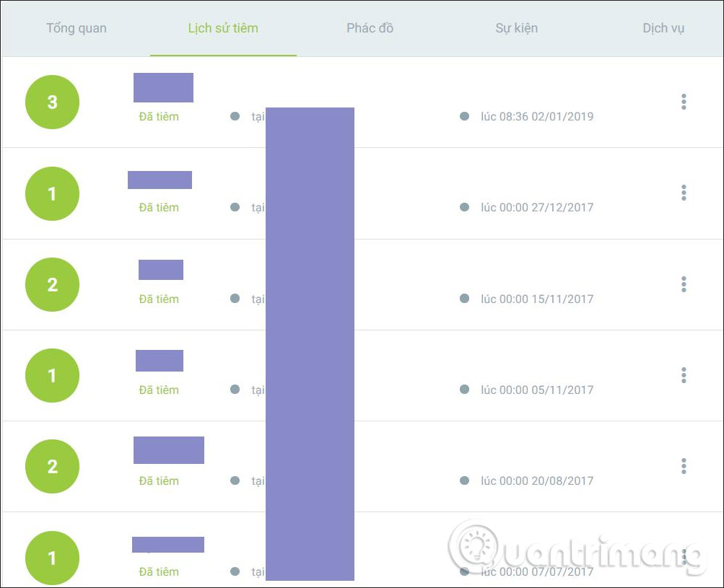The height and width of the screenshot is (588, 724).
Task: Select timestamp lúc 00:00 27/12/2017
Action: (537, 207)
